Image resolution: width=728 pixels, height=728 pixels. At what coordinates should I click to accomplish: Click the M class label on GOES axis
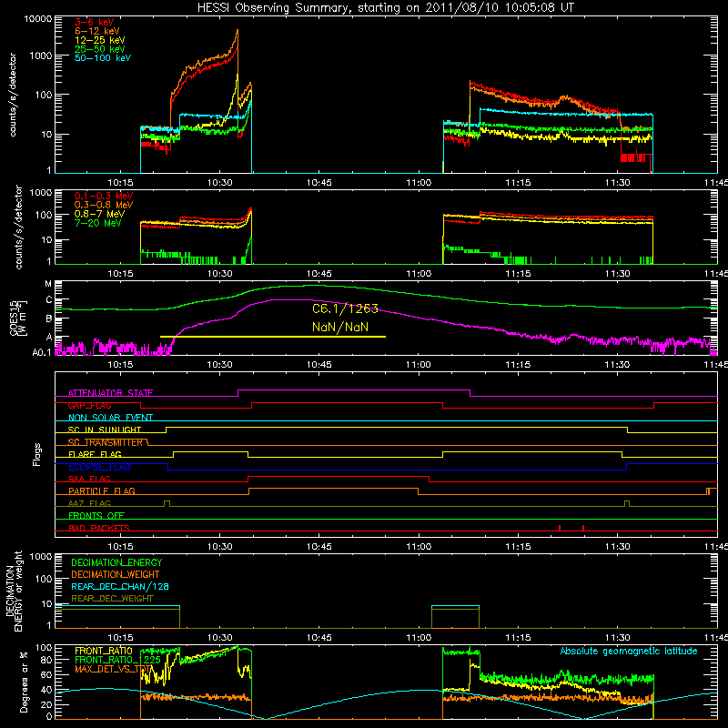point(48,284)
